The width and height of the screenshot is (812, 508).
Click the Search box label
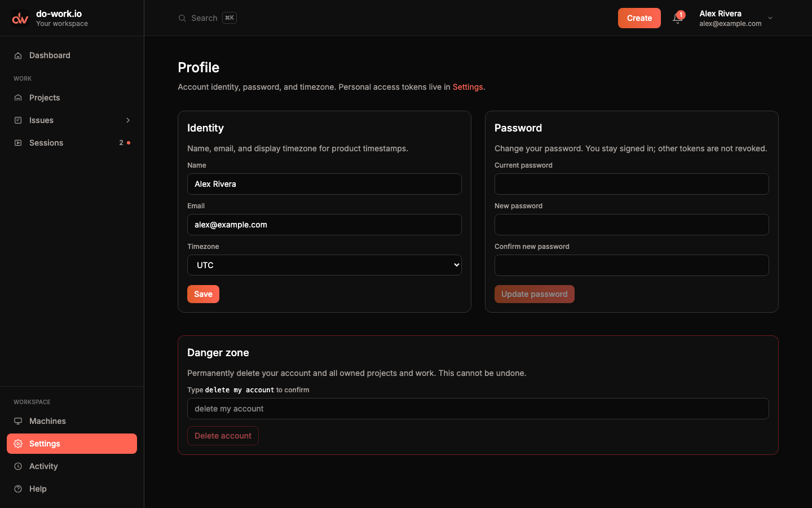click(204, 18)
